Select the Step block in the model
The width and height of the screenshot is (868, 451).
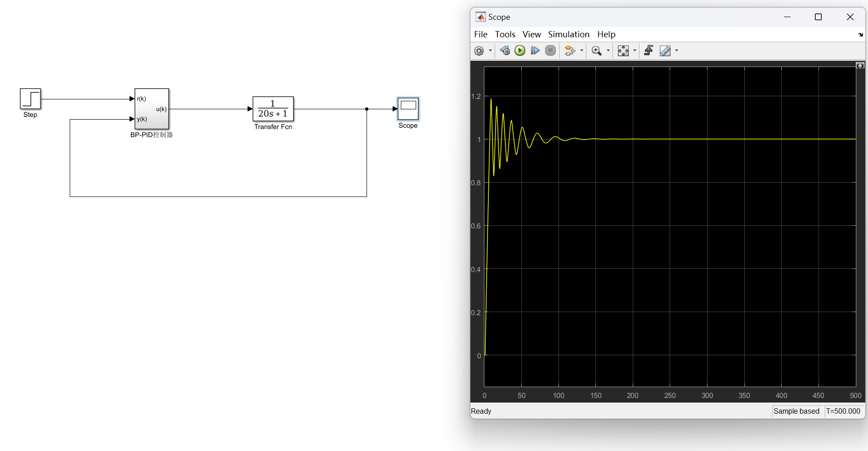pos(30,99)
